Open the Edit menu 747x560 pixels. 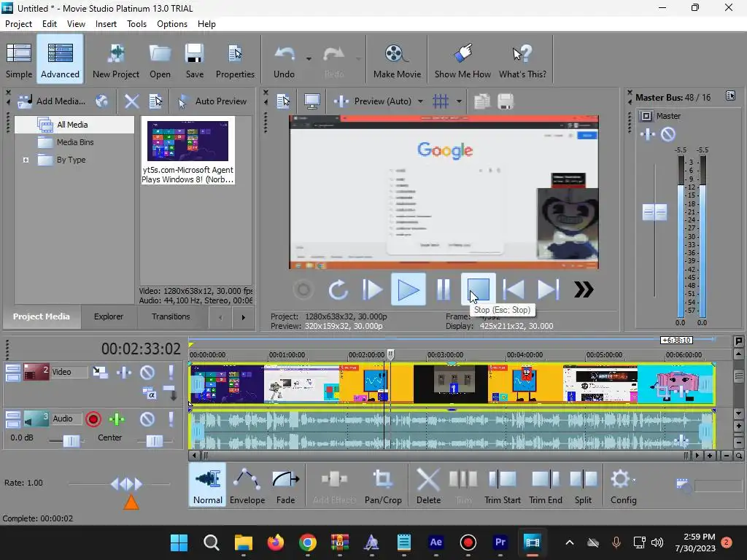coord(50,24)
